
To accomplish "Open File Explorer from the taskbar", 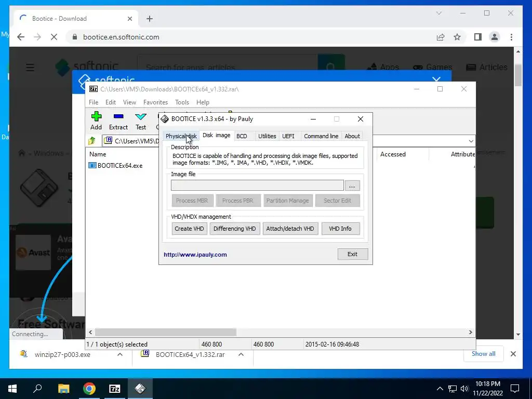I will tap(63, 389).
